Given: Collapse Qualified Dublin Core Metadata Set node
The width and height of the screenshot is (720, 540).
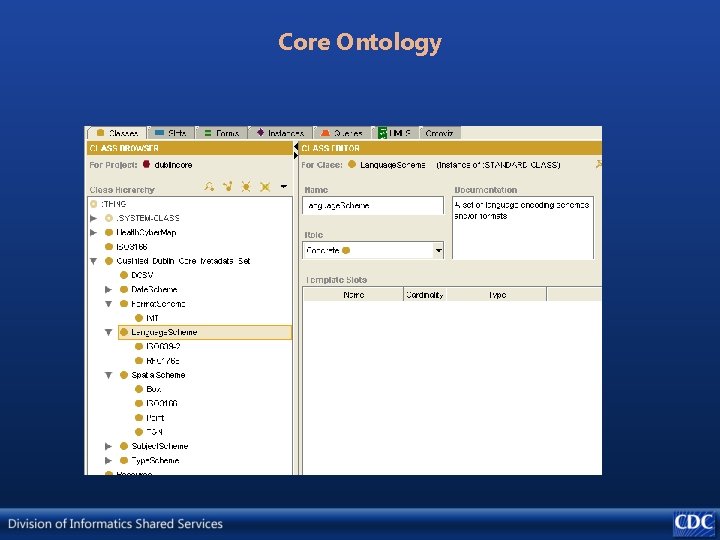Looking at the screenshot, I should [94, 261].
